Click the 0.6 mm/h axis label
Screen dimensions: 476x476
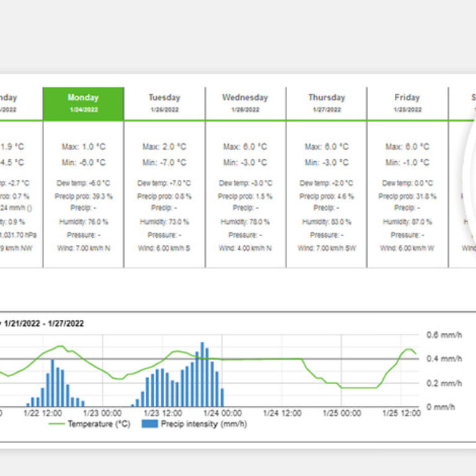coord(444,335)
